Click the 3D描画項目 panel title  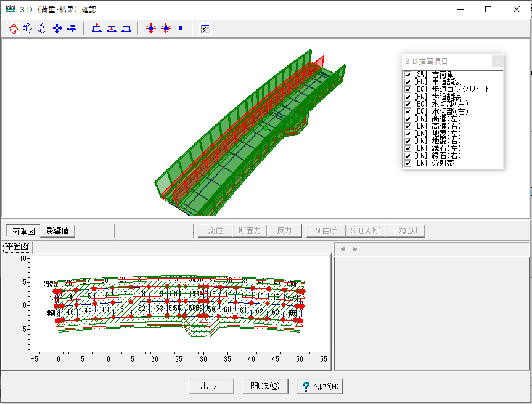[426, 62]
